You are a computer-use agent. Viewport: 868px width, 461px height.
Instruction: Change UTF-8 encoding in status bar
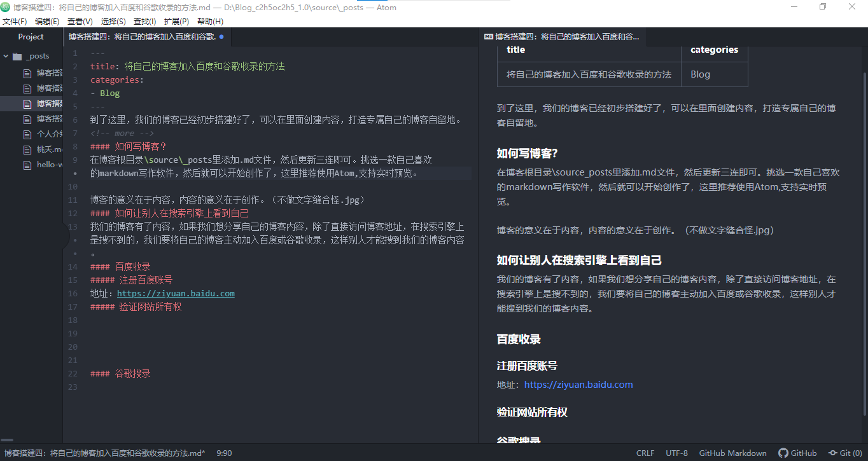coord(676,453)
